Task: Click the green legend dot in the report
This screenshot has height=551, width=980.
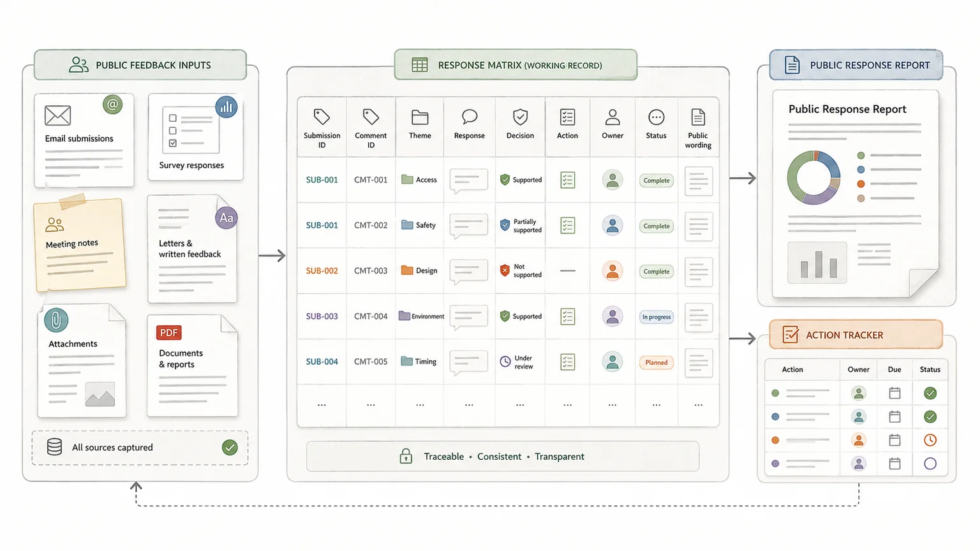Action: point(861,156)
